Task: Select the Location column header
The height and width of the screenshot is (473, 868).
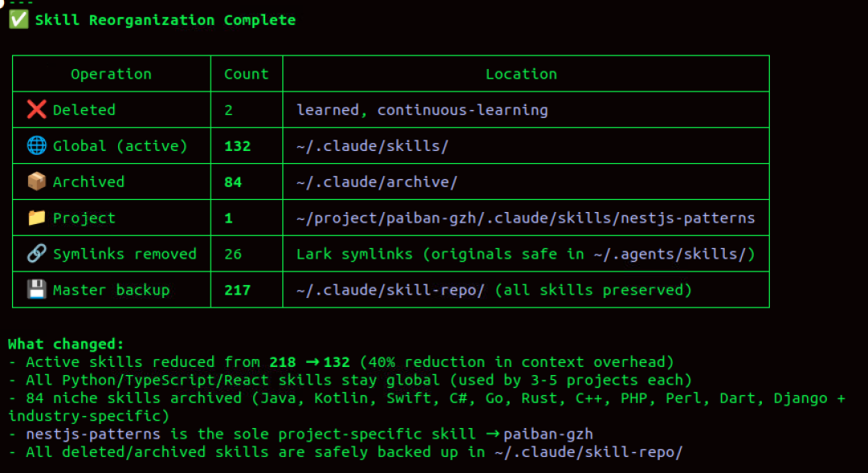Action: [522, 74]
